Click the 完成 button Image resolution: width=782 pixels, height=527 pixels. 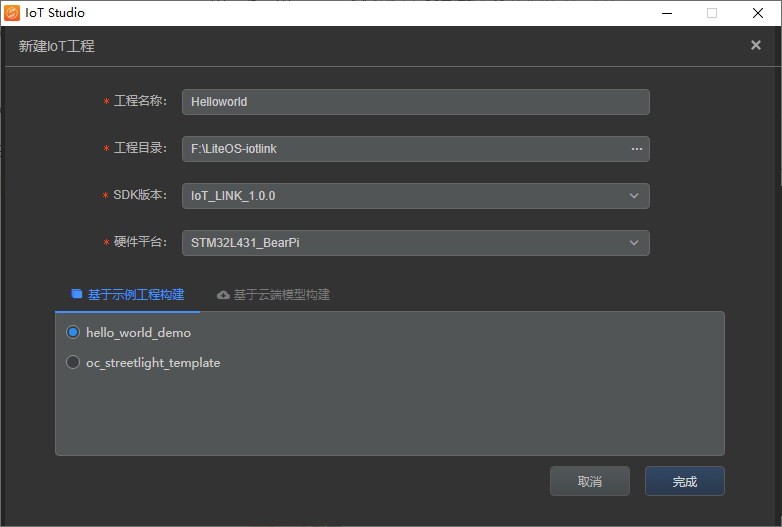(684, 481)
